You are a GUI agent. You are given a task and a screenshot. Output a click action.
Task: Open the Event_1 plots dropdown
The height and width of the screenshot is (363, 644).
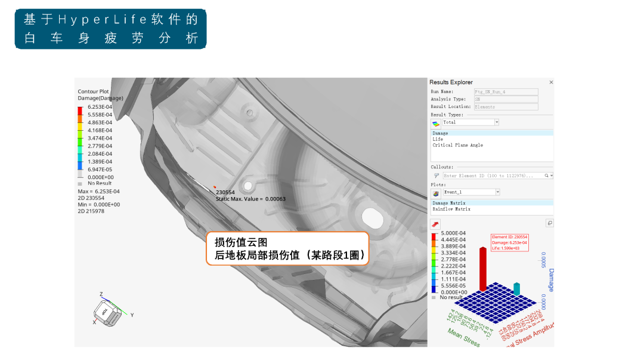tap(497, 192)
